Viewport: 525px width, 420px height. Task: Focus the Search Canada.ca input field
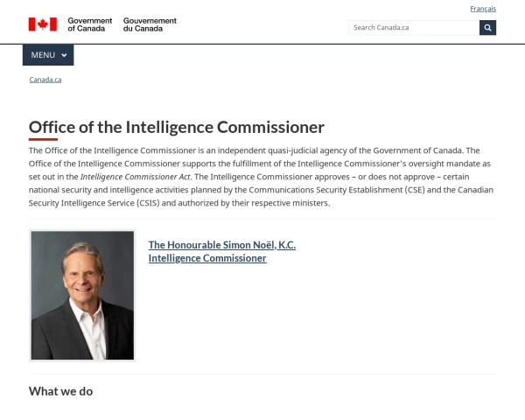click(413, 27)
